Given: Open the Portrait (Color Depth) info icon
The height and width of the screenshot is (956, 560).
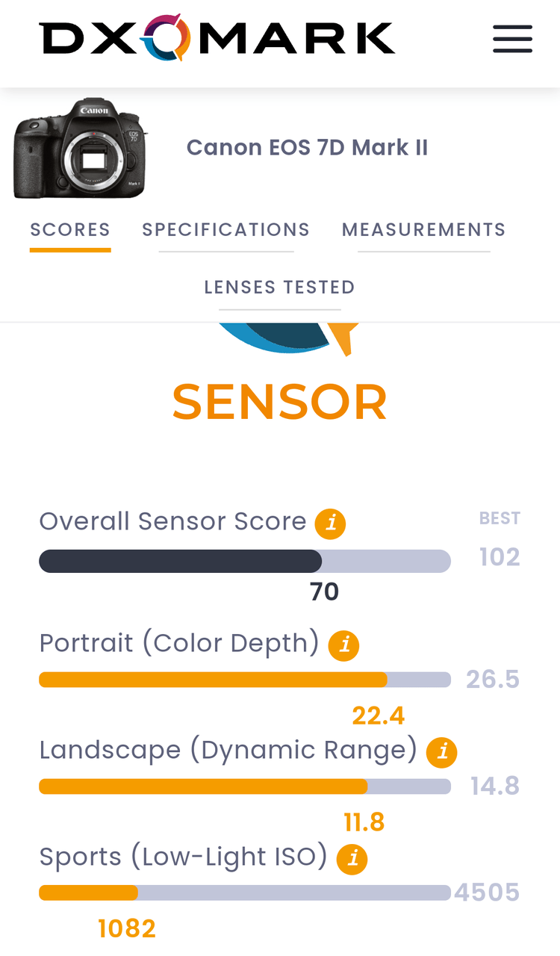Looking at the screenshot, I should tap(344, 645).
